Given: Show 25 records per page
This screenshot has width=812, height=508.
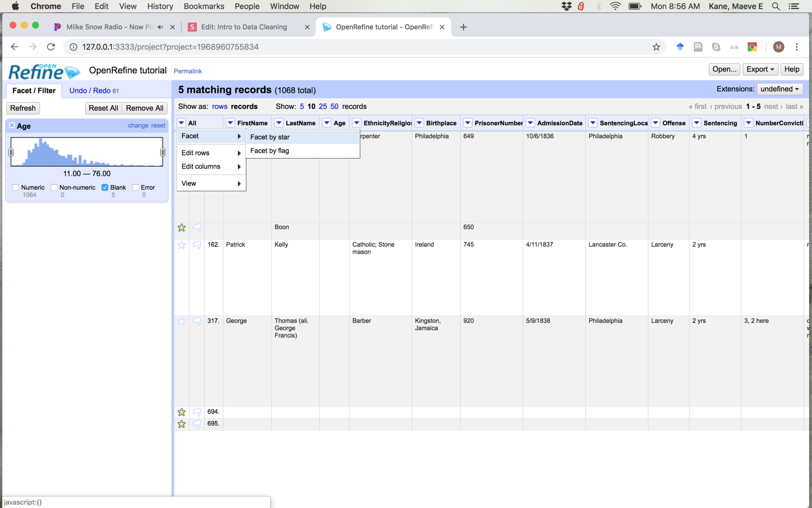Looking at the screenshot, I should click(x=323, y=106).
